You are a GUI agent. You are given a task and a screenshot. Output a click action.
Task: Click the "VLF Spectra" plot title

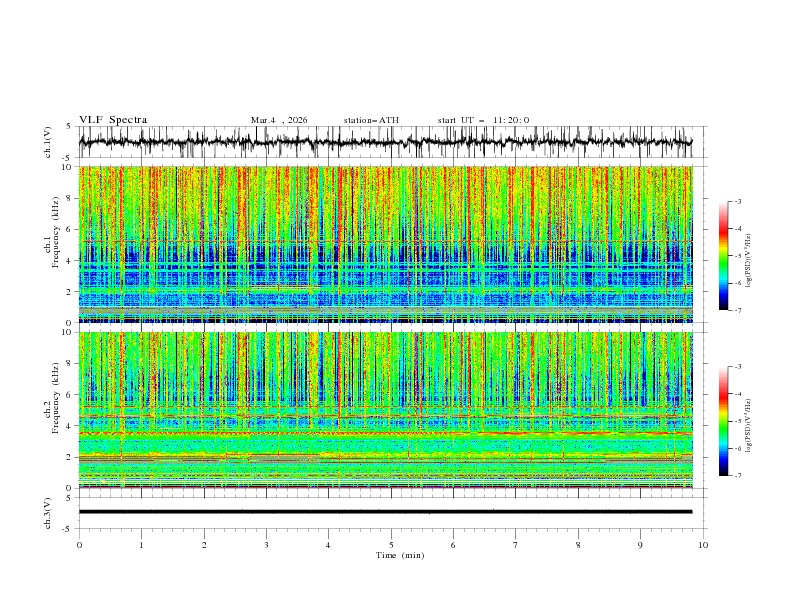pyautogui.click(x=113, y=120)
